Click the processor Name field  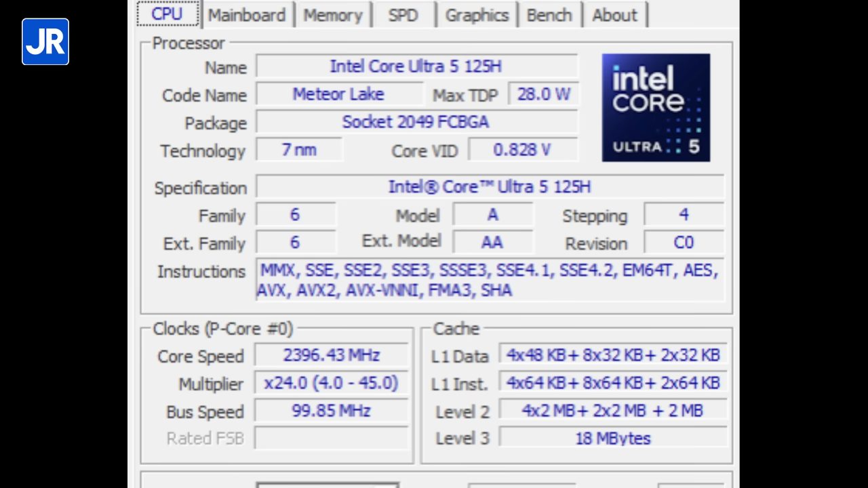(416, 66)
